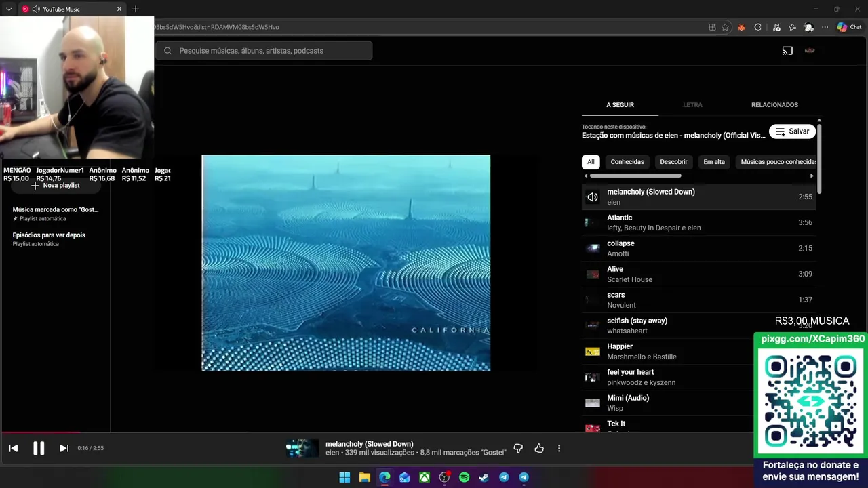The image size is (868, 488).
Task: Open the Windows Start menu
Action: click(344, 477)
